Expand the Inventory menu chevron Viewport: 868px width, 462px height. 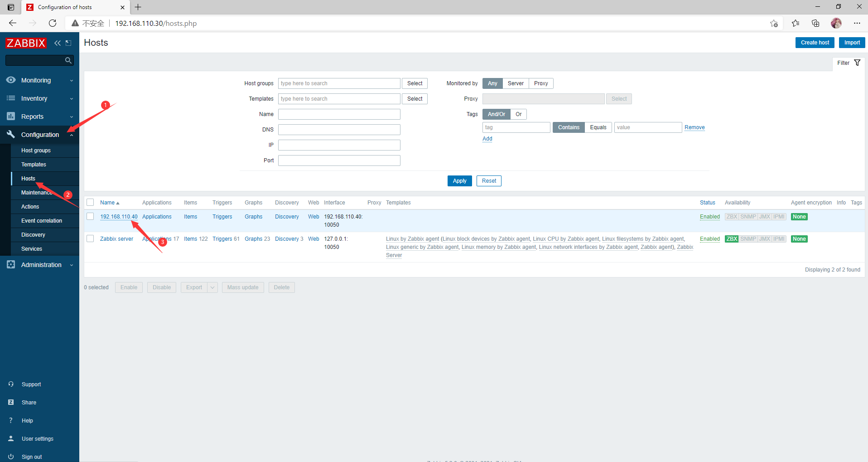point(72,99)
